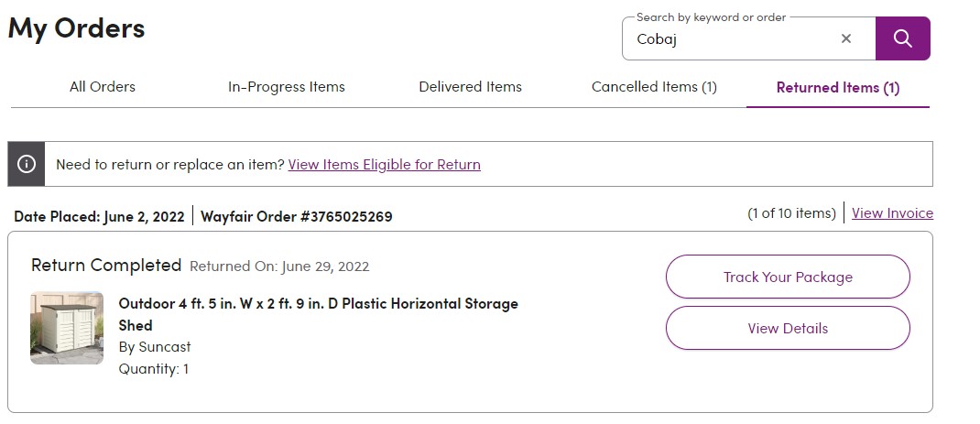Click the info circle icon

coord(27,164)
